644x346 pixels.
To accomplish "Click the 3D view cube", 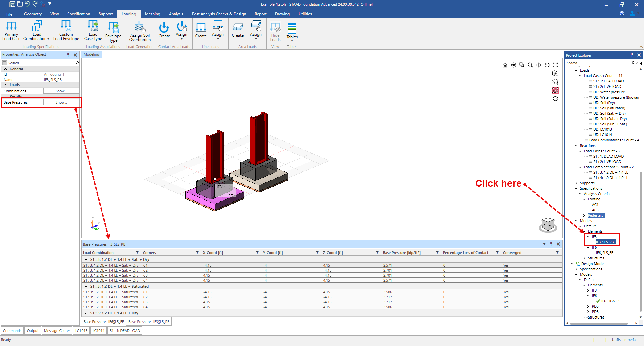I will pos(548,224).
